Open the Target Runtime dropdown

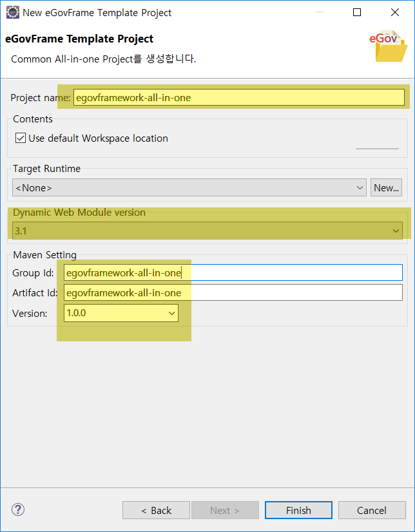[x=189, y=187]
